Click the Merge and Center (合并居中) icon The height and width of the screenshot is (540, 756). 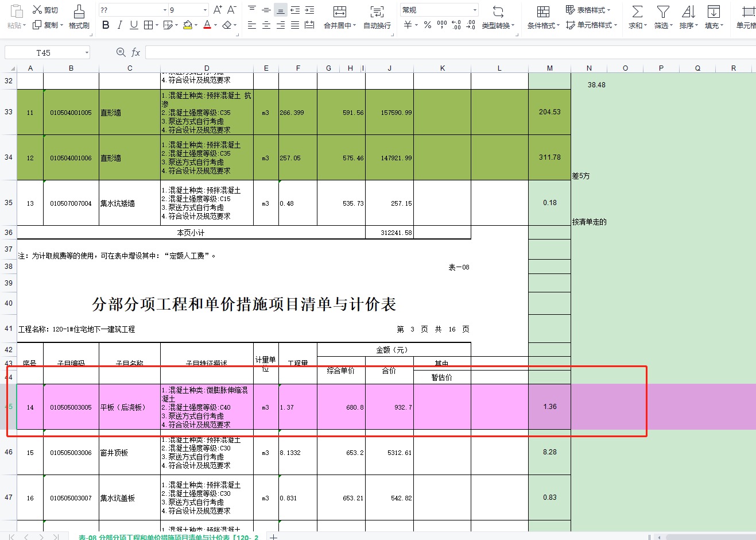pos(340,11)
